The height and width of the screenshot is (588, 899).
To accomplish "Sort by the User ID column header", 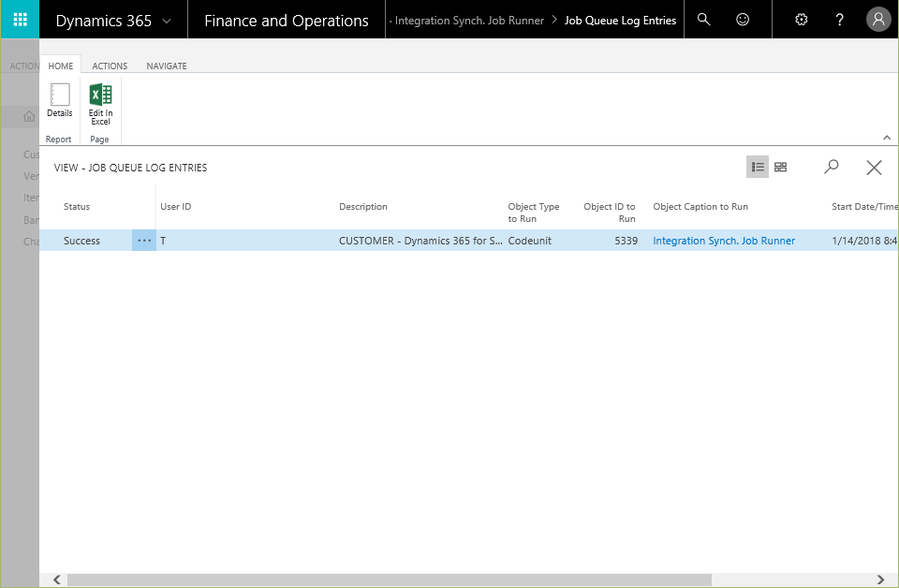I will coord(175,206).
